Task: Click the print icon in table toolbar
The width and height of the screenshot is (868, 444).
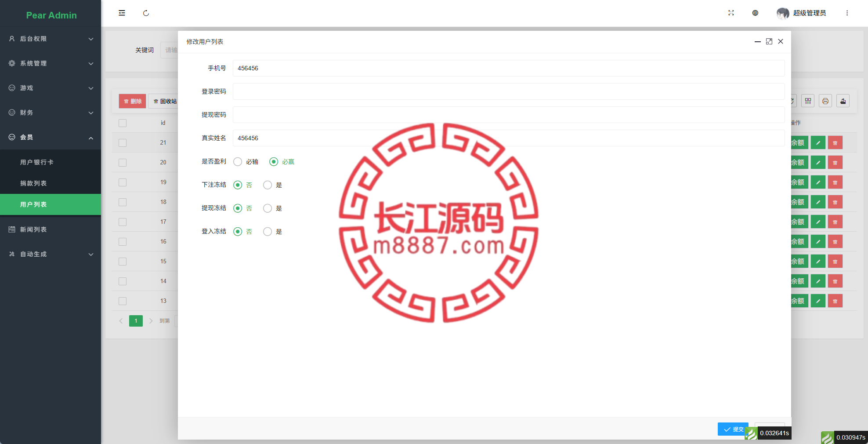Action: pos(825,101)
